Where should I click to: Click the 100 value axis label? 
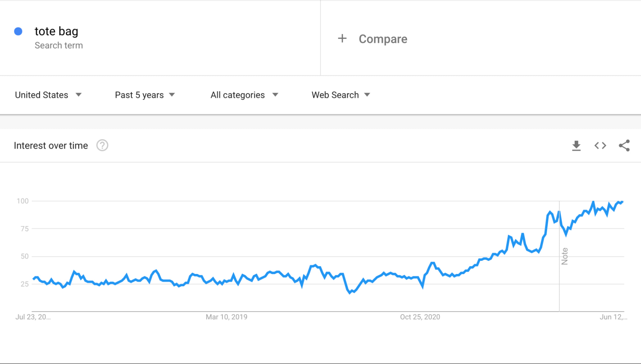point(22,201)
